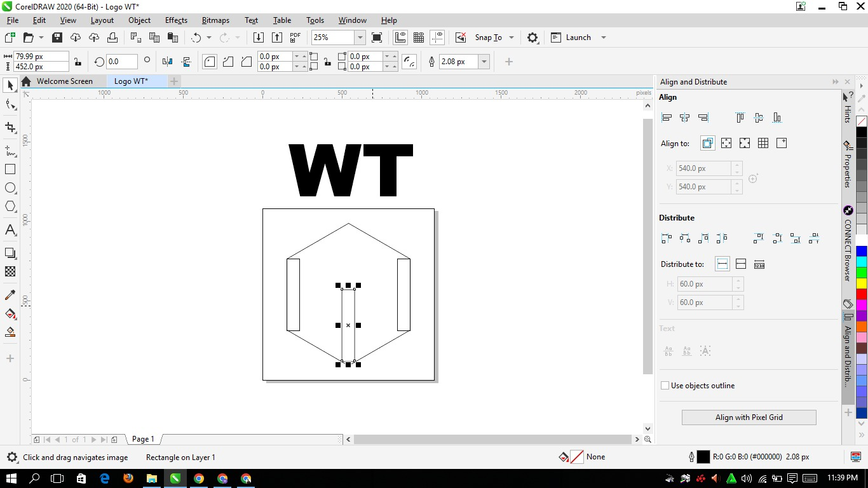
Task: Select the Drop Shadow tool
Action: pos(10,253)
